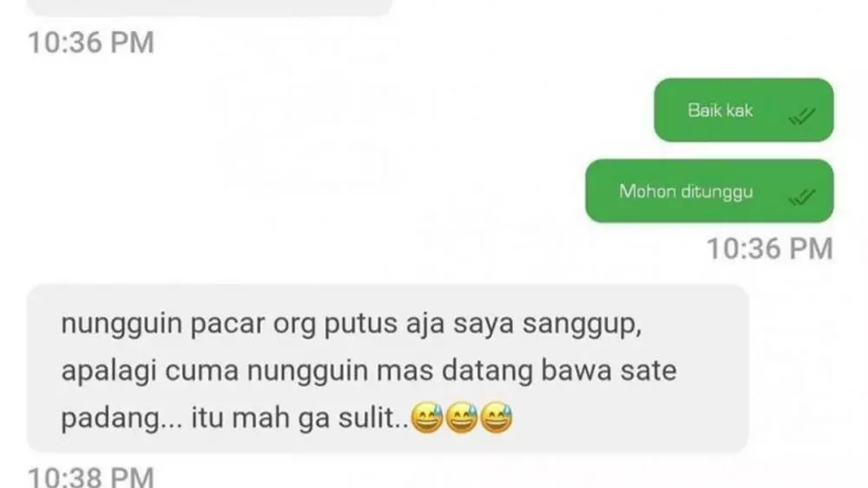This screenshot has width=868, height=488.
Task: Click the 10:36 PM timestamp under sent messages
Action: (769, 248)
